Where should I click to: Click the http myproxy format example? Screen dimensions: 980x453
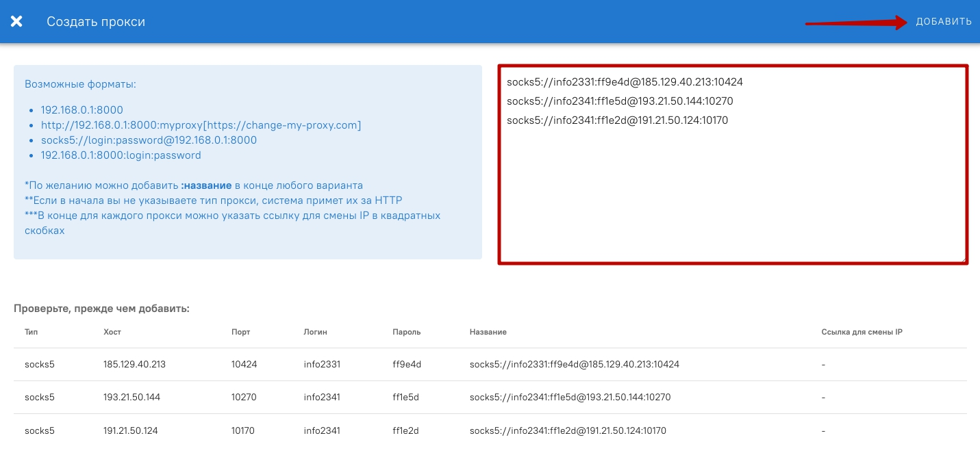pos(201,125)
